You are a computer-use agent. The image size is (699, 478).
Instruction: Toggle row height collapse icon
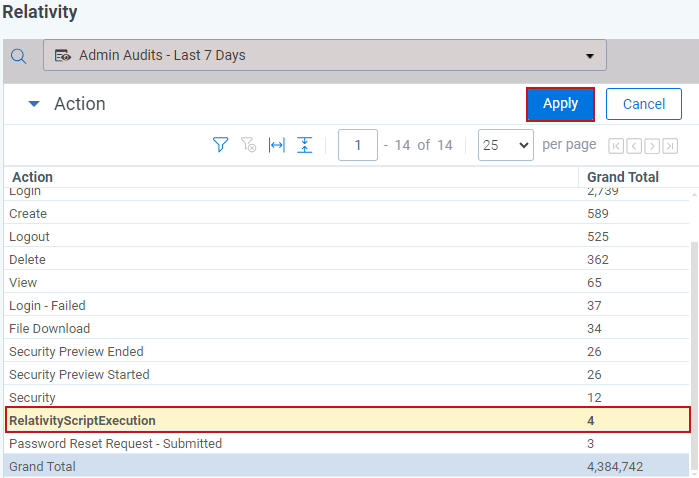click(x=304, y=145)
